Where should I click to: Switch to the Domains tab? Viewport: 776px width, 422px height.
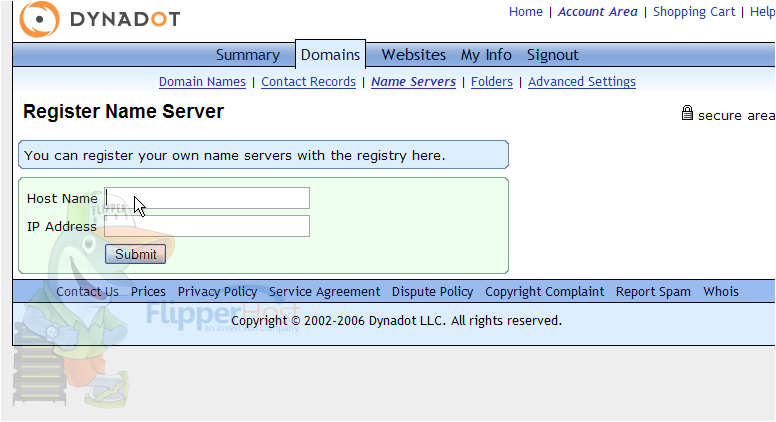pos(330,54)
